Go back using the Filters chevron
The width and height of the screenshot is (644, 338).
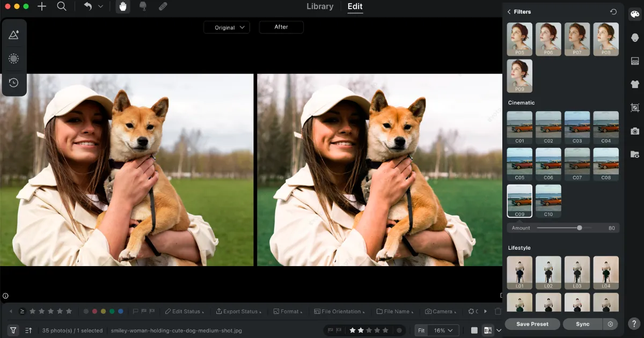point(509,12)
